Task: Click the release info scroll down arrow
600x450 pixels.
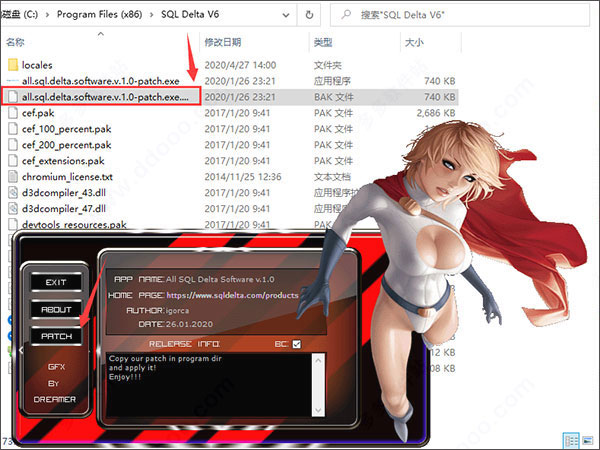Action: (318, 410)
